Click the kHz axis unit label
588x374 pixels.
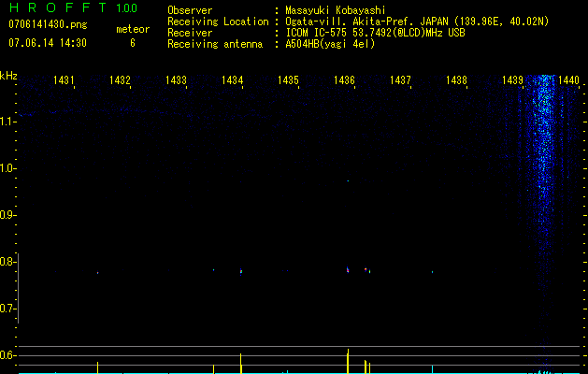coord(8,76)
